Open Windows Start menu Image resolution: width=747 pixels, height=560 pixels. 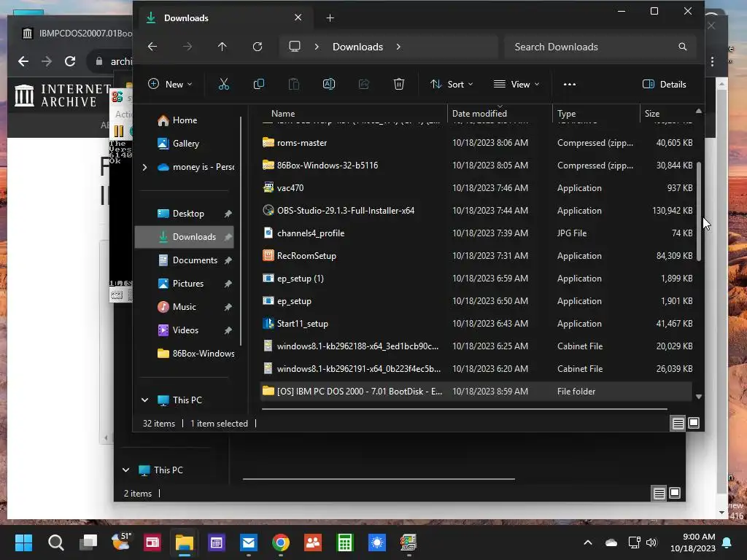pyautogui.click(x=23, y=542)
